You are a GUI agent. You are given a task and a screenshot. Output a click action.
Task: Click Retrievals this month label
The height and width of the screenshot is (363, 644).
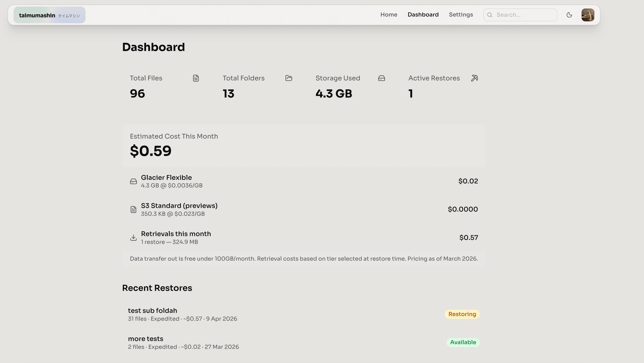pyautogui.click(x=176, y=234)
